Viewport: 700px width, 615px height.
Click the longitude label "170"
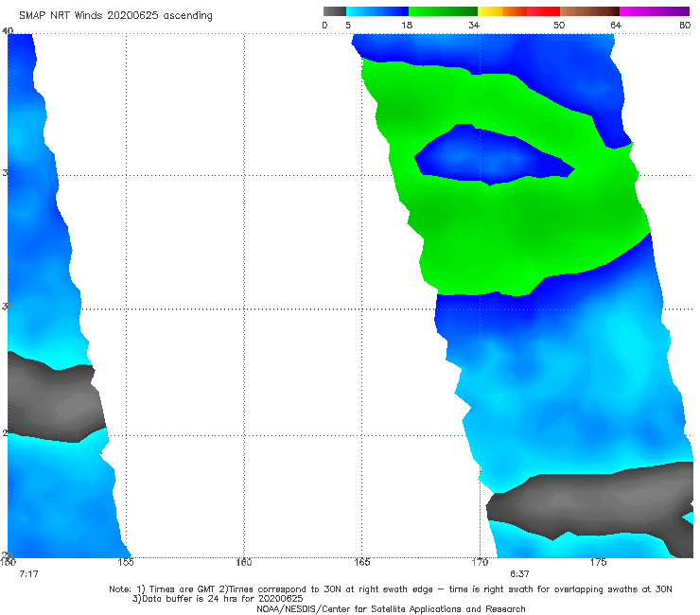point(480,562)
